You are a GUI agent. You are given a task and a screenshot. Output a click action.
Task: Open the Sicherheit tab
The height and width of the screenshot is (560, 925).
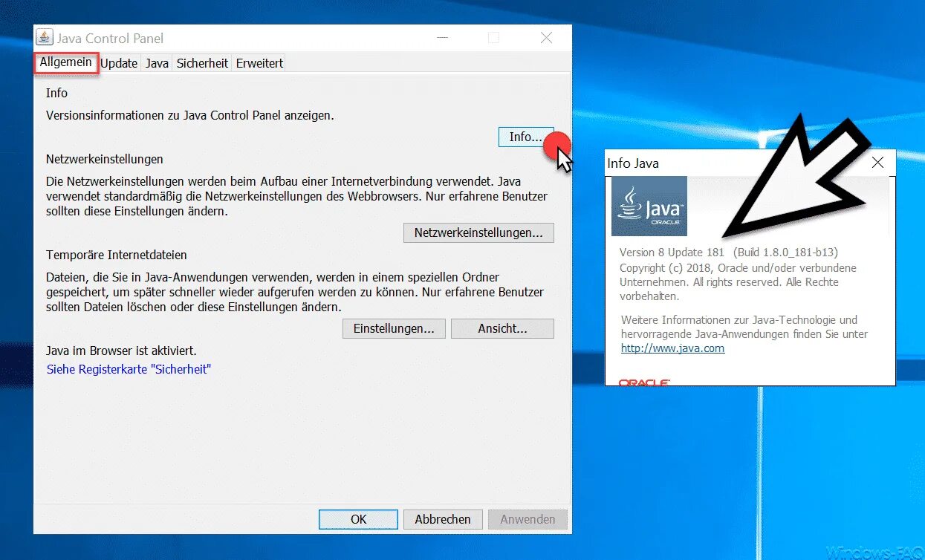click(202, 63)
